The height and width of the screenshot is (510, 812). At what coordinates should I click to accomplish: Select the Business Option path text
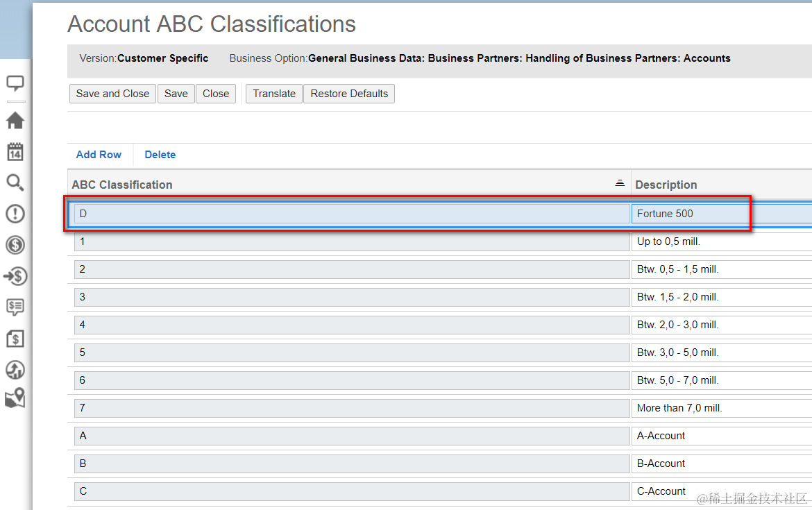point(519,58)
